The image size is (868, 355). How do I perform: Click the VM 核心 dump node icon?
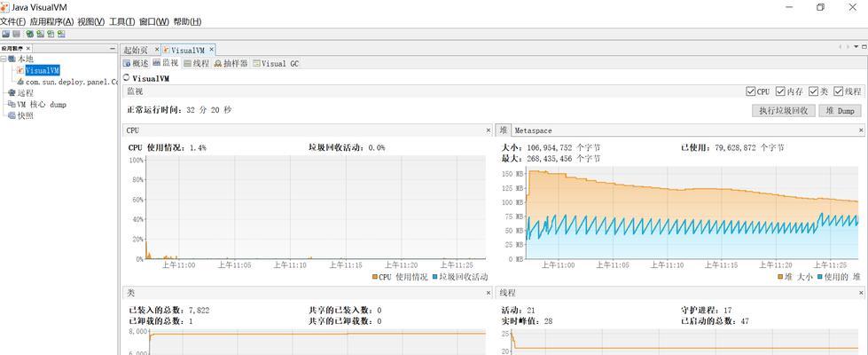(12, 104)
